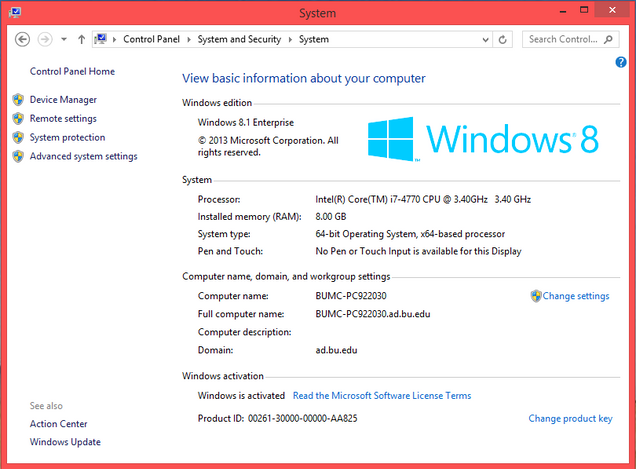Click the magnifier search icon
The width and height of the screenshot is (636, 469).
click(608, 39)
